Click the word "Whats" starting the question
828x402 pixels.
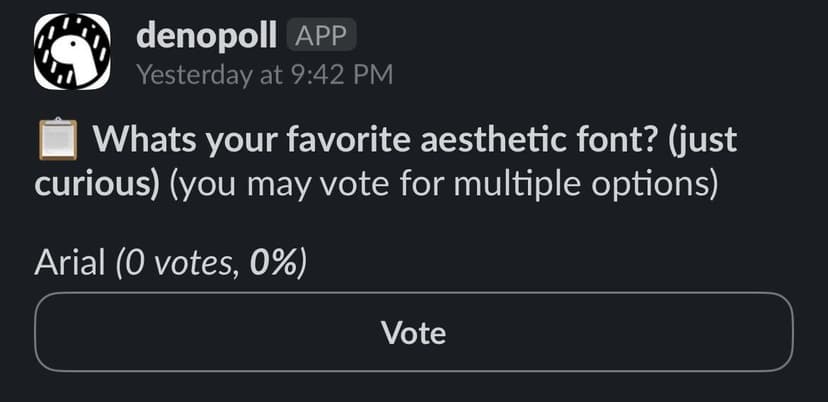click(141, 140)
